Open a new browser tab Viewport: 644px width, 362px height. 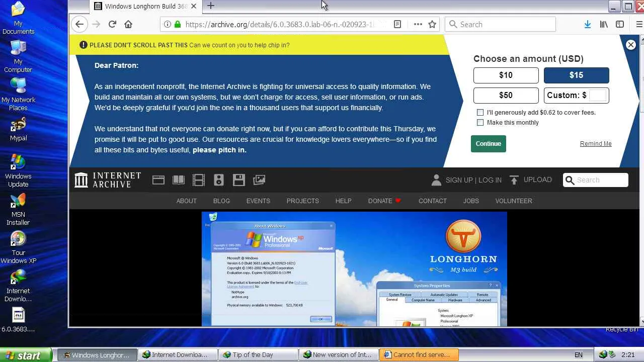pos(210,6)
